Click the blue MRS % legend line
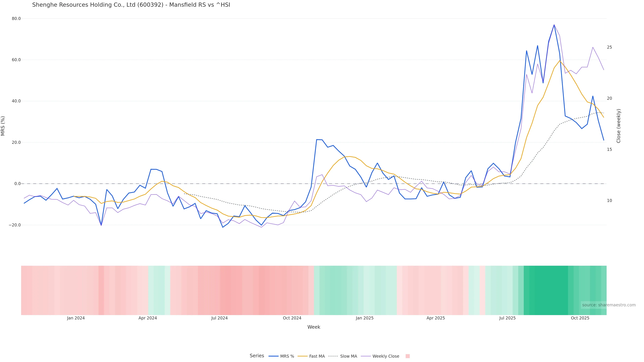 [274, 356]
